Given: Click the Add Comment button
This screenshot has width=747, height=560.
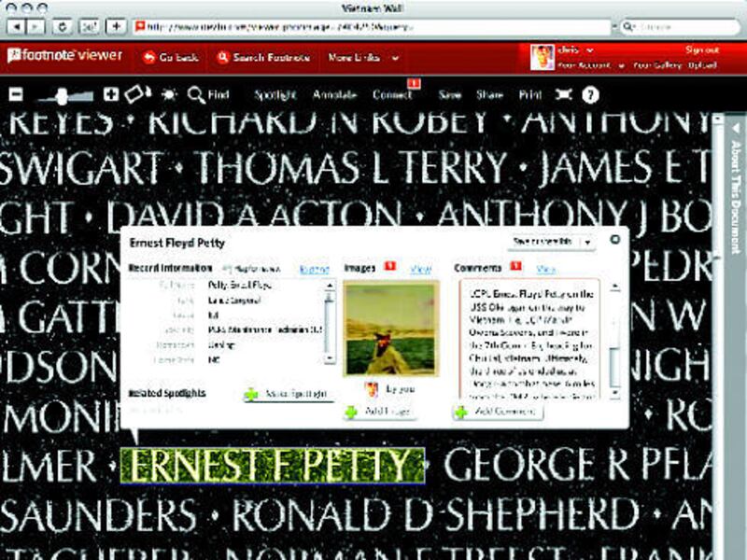Looking at the screenshot, I should tap(498, 411).
